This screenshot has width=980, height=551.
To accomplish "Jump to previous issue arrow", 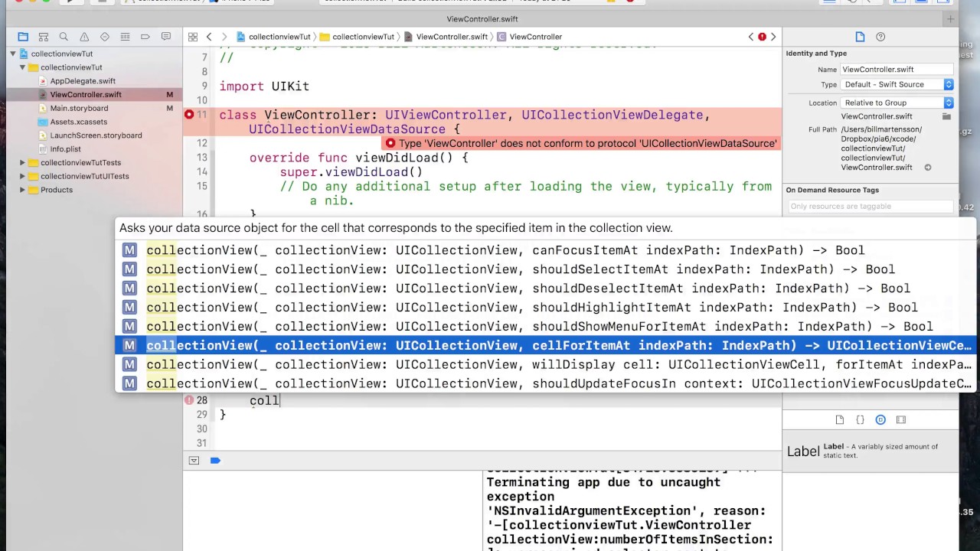I will pos(751,37).
